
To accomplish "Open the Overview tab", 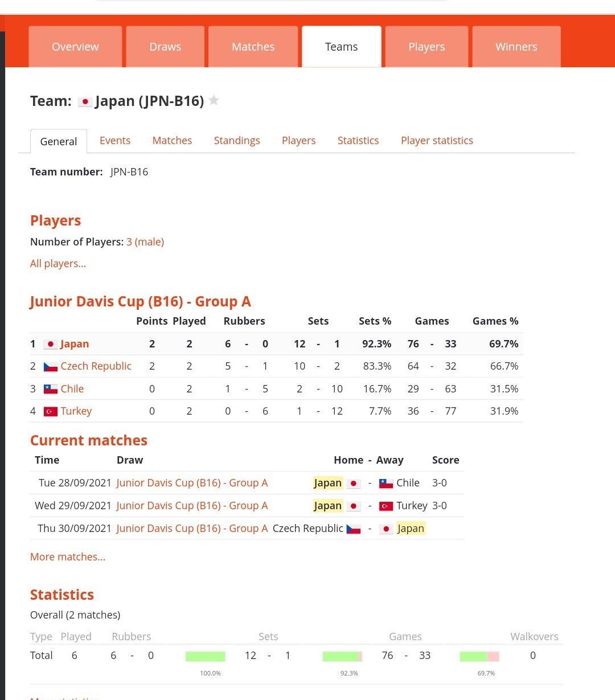I will (x=75, y=47).
